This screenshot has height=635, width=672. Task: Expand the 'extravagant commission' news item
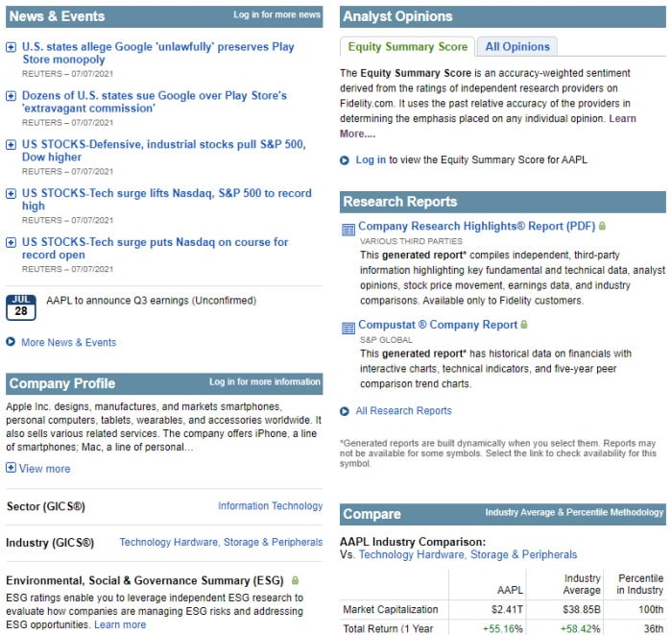pyautogui.click(x=11, y=96)
